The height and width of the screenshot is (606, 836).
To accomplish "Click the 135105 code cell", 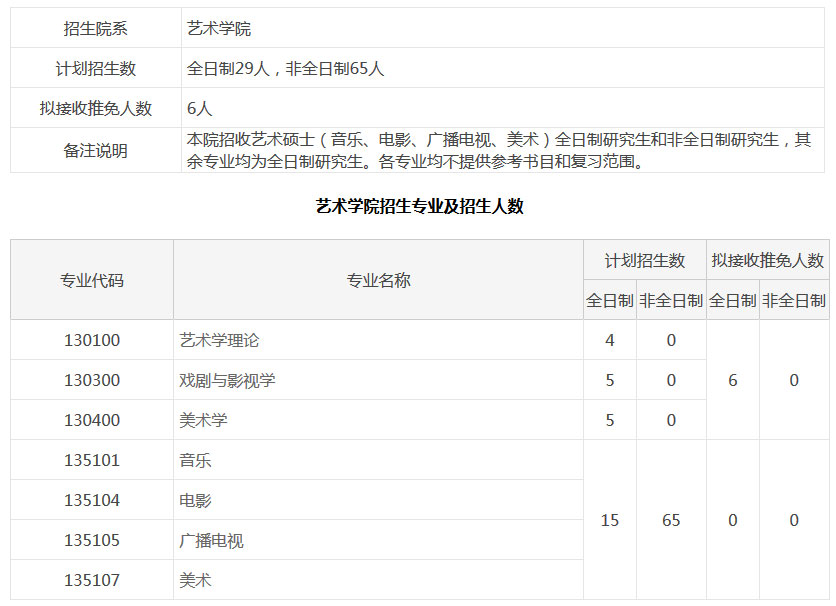I will tap(92, 540).
